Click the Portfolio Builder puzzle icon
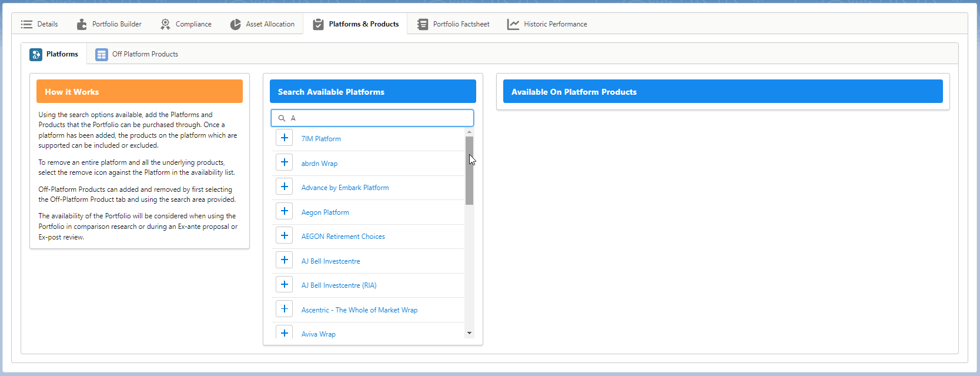980x376 pixels. 82,24
